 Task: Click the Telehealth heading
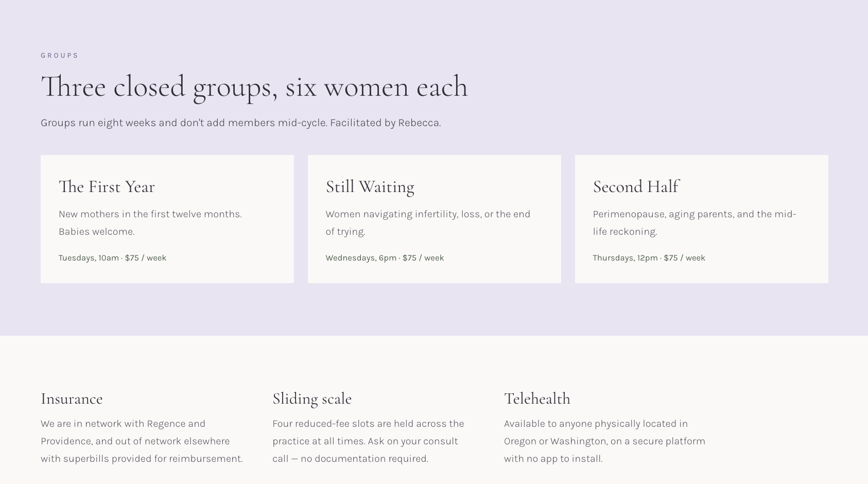[537, 399]
